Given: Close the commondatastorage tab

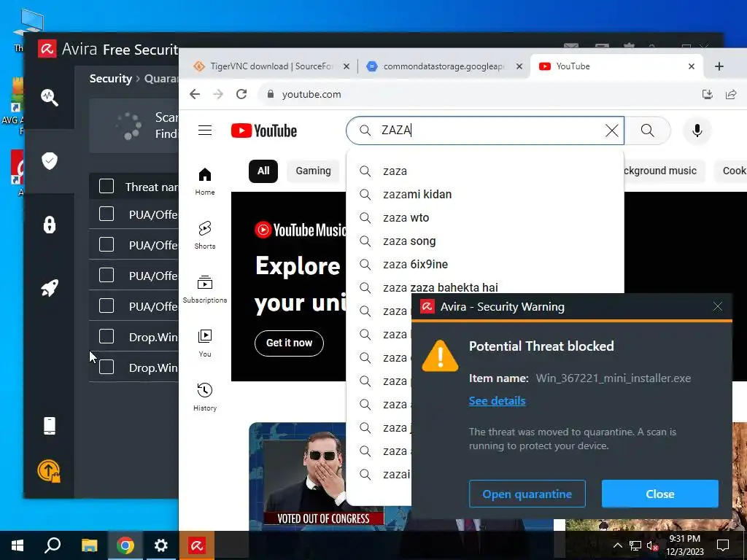Looking at the screenshot, I should (519, 66).
